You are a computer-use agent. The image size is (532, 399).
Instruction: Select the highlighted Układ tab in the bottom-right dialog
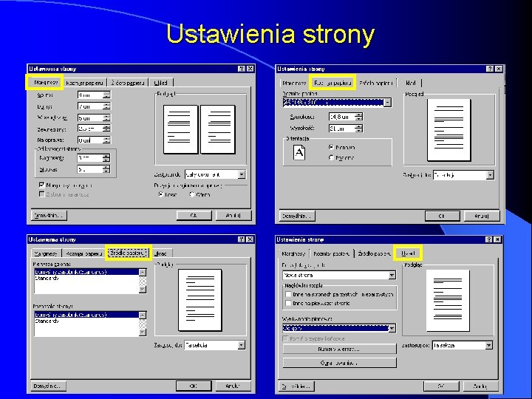(408, 253)
